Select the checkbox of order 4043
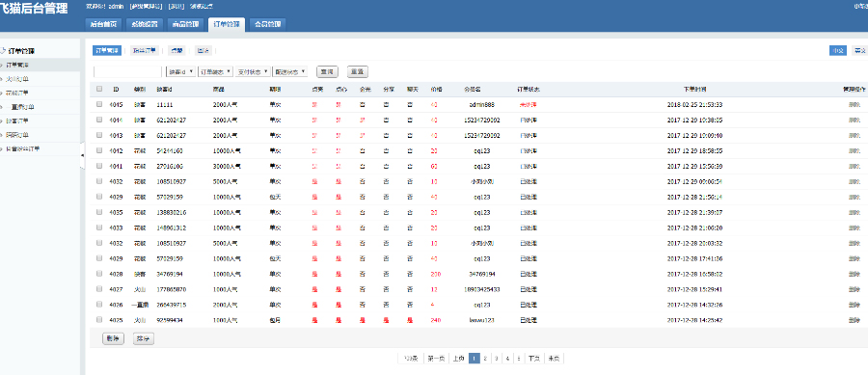Image resolution: width=868 pixels, height=375 pixels. point(99,135)
